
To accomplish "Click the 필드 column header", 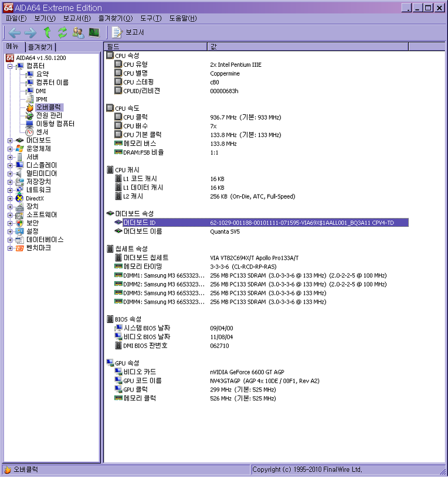I will [155, 46].
